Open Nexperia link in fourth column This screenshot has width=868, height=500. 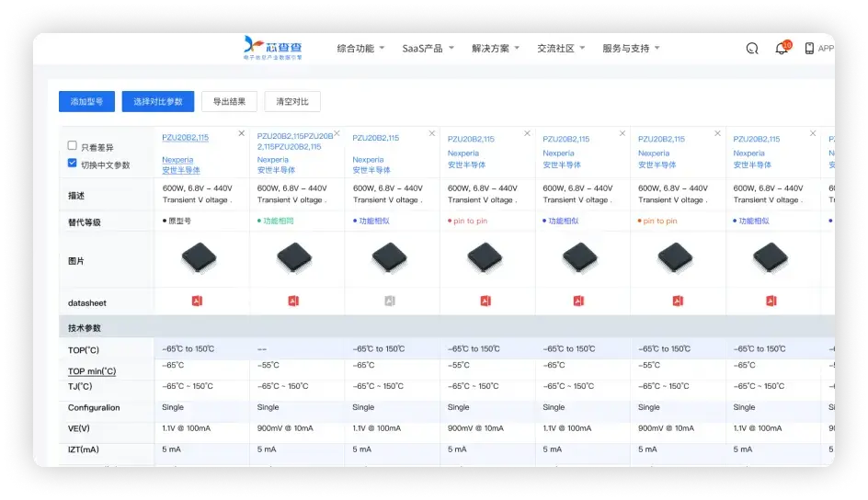pos(463,153)
